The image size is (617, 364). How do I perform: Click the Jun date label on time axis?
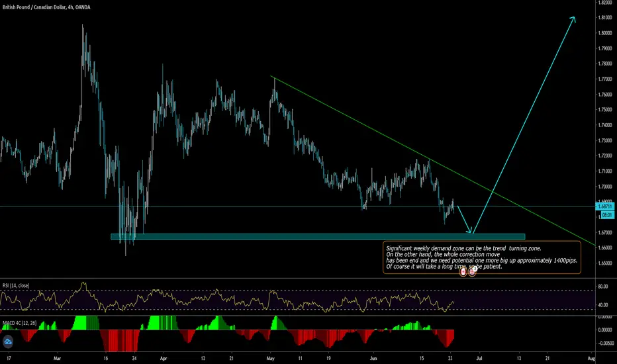pyautogui.click(x=373, y=359)
